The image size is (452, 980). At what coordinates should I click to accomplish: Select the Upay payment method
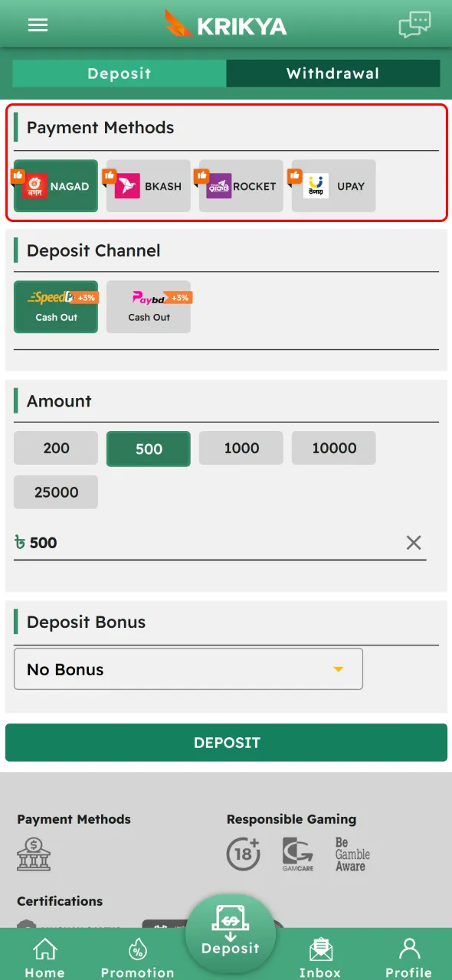(333, 185)
